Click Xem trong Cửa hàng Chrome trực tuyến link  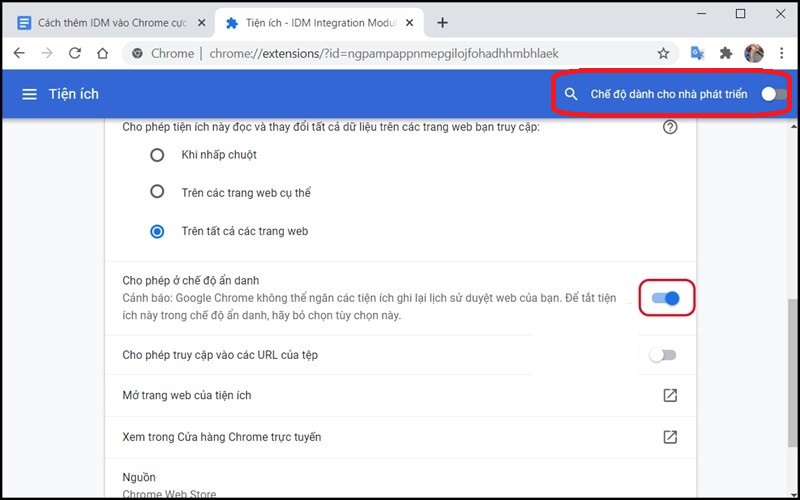pyautogui.click(x=221, y=437)
